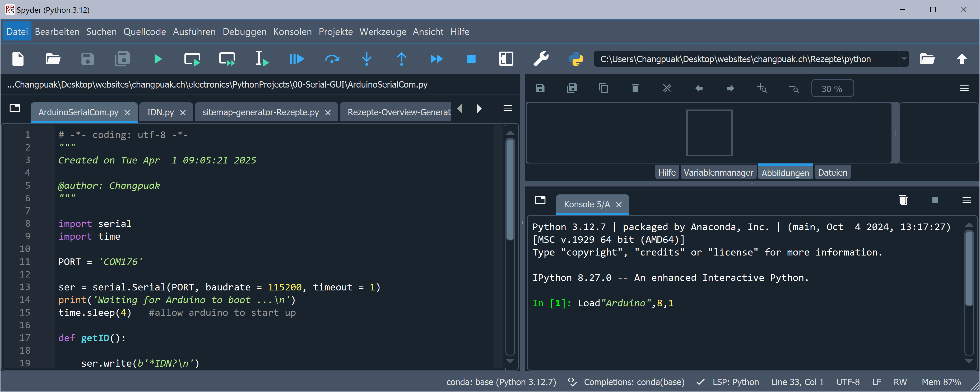Run the cell and advance to the next
This screenshot has height=392, width=980.
pyautogui.click(x=227, y=59)
